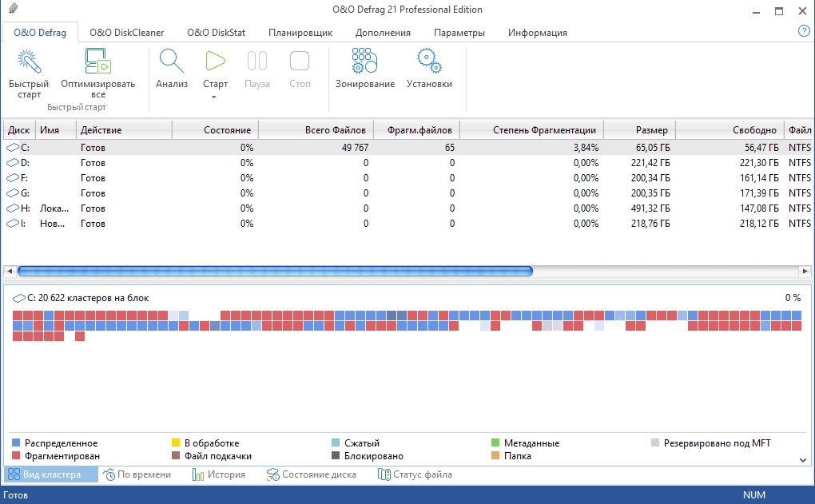Open the Дополнения tab
815x504 pixels.
[383, 33]
